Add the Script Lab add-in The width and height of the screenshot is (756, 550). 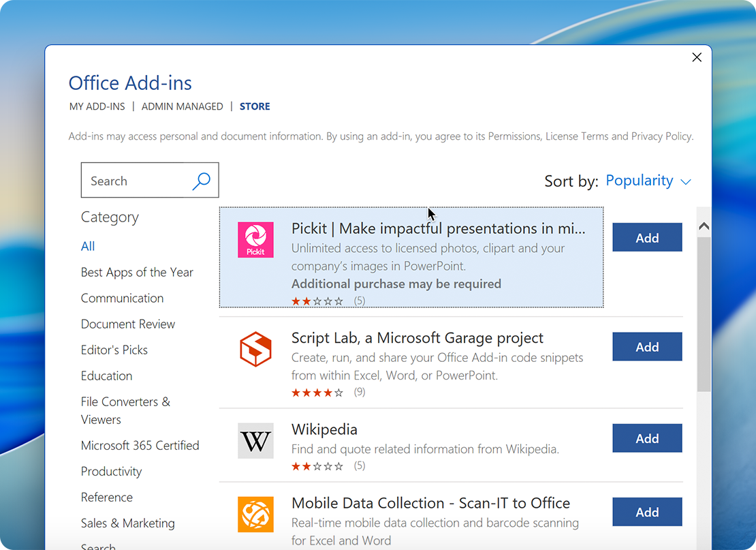pos(646,346)
